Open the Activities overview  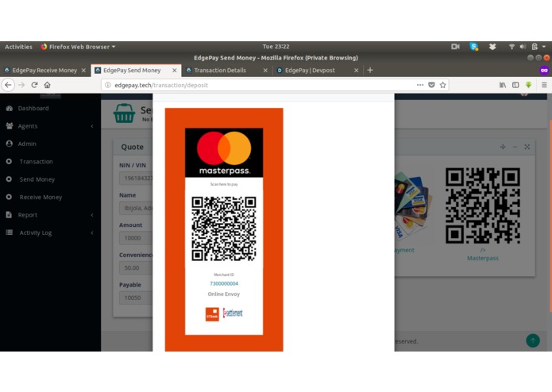(x=18, y=47)
